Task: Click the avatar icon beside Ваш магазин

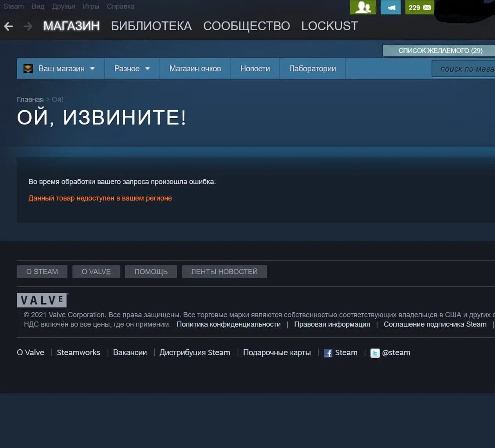Action: tap(28, 69)
